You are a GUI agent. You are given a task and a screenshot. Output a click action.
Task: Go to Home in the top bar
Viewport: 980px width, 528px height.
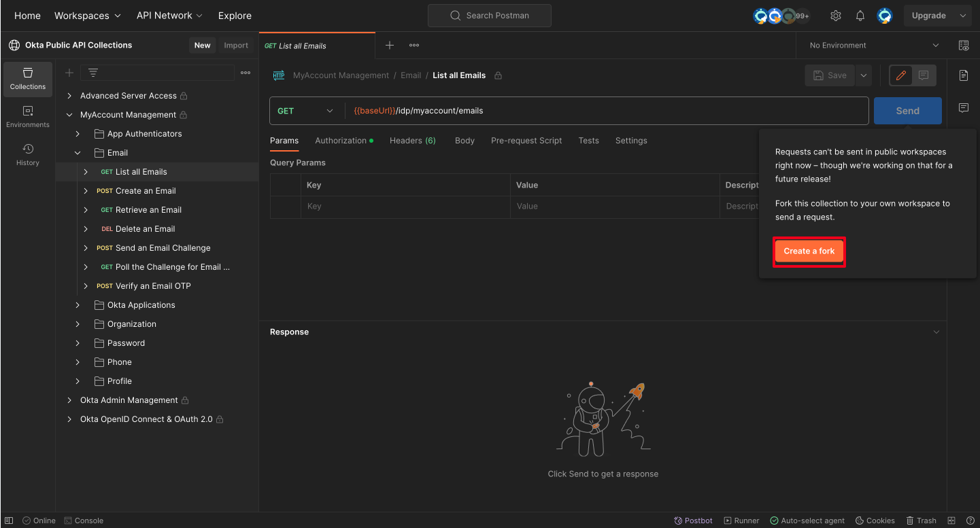[27, 16]
